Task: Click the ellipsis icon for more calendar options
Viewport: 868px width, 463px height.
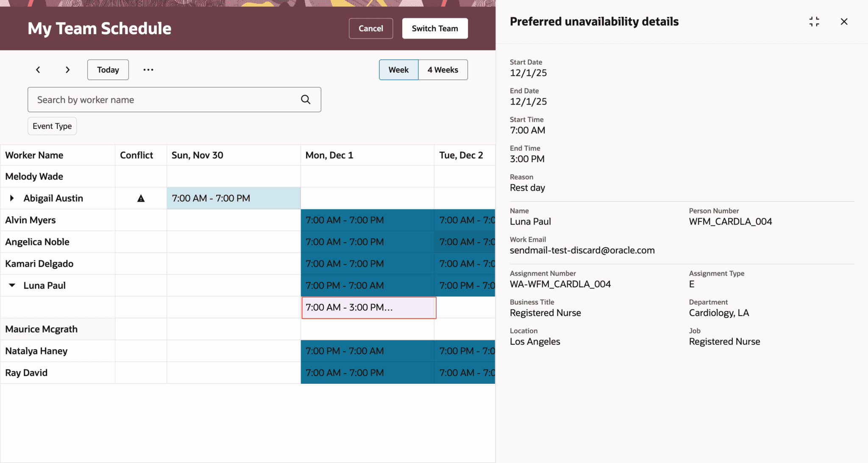Action: click(148, 69)
